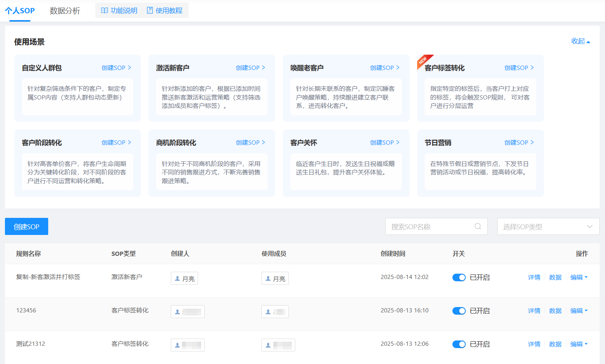Click the user icon in 月亮 creator tag
The height and width of the screenshot is (364, 605).
[177, 279]
